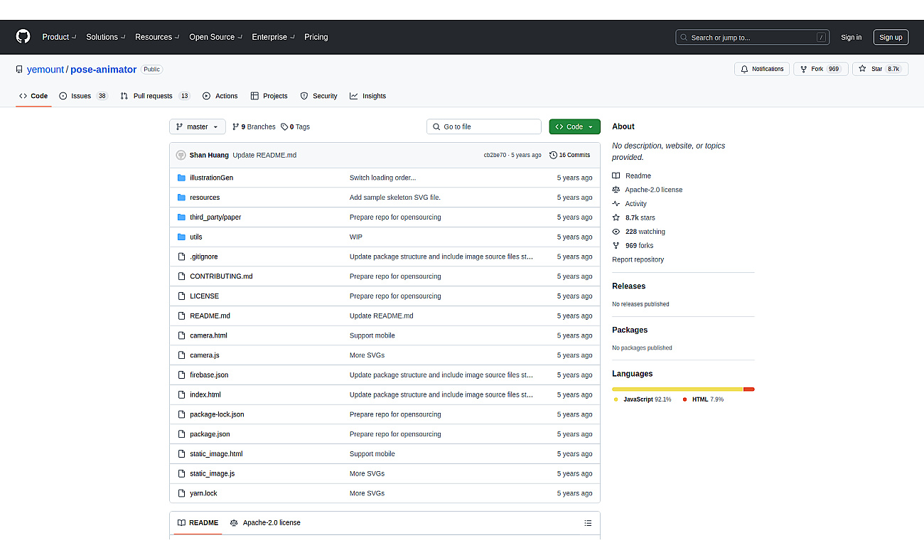This screenshot has width=924, height=560.
Task: Click the Fork icon button
Action: point(803,69)
